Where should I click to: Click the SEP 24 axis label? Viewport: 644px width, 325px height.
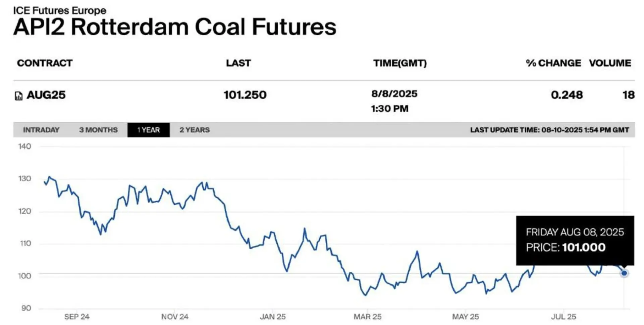77,316
